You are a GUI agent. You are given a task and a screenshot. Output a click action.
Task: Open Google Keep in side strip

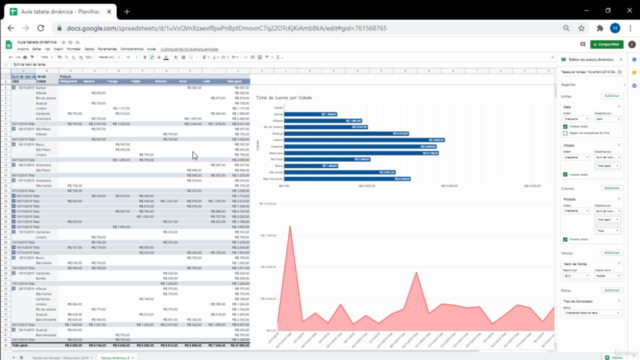[x=634, y=73]
